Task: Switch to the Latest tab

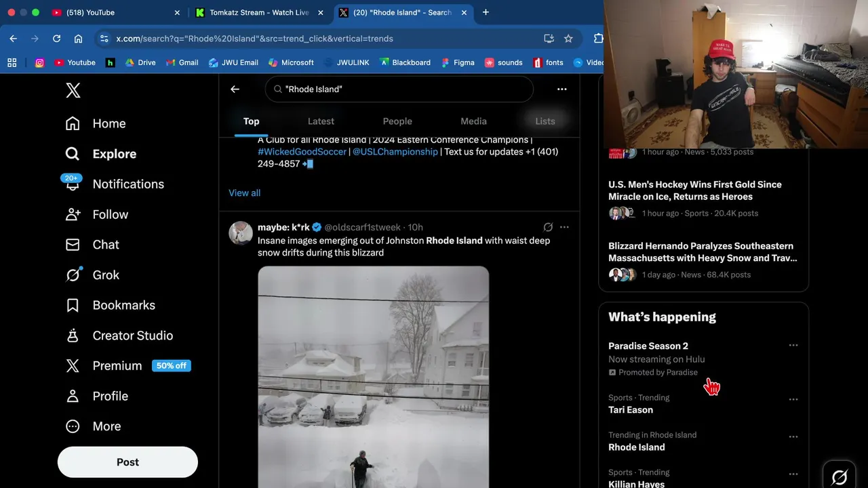Action: 321,121
